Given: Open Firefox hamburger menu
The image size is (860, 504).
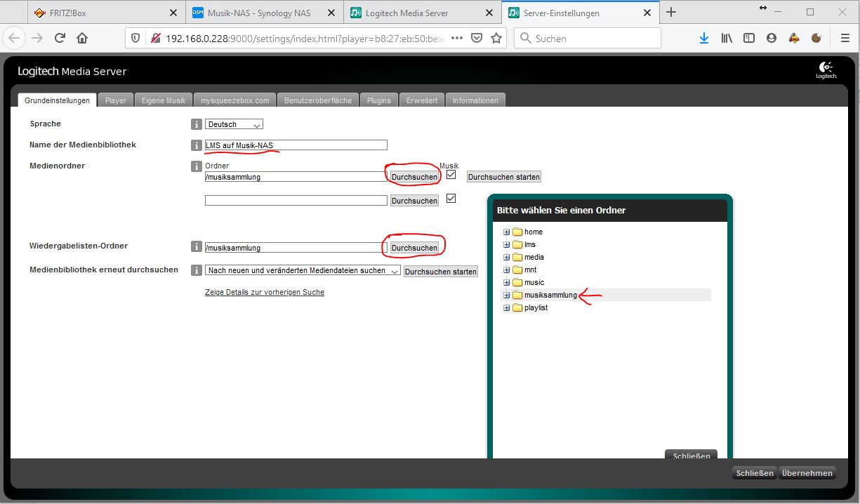Looking at the screenshot, I should point(845,39).
